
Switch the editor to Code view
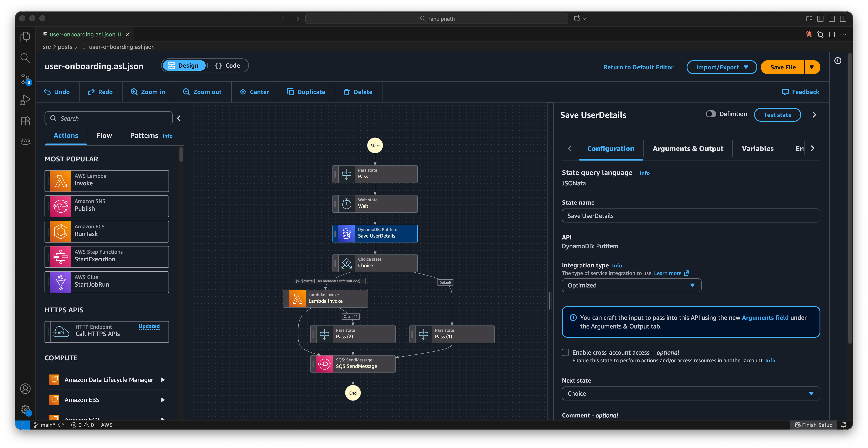coord(228,65)
